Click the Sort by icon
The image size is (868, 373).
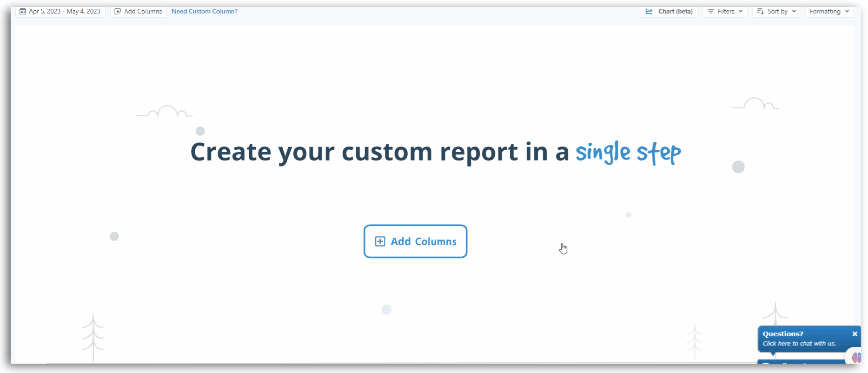coord(760,12)
